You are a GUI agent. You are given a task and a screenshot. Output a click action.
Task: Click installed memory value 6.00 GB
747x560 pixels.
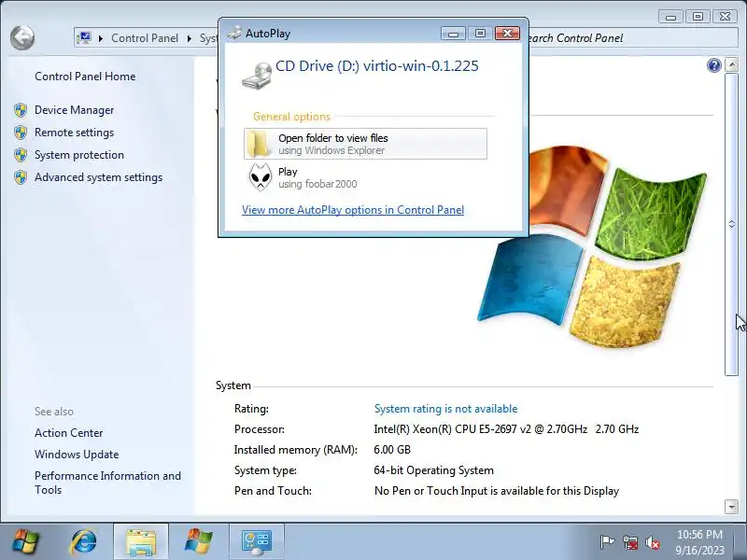pyautogui.click(x=392, y=450)
